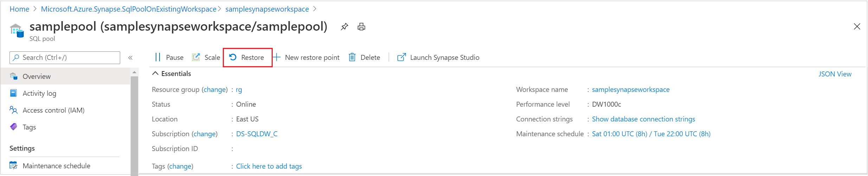Collapse the Essentials section
868x176 pixels.
point(155,74)
